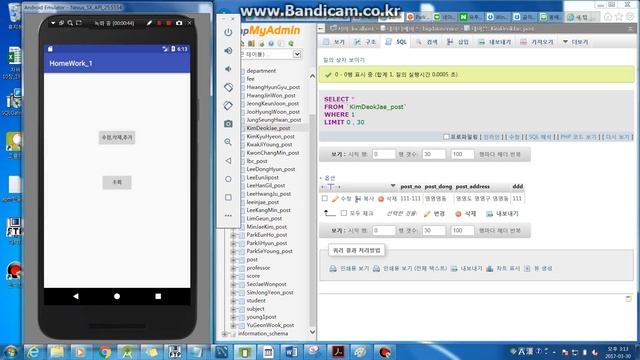Click the copy icon for row 111-111
Screen dimensions: 640x360
(x=358, y=199)
